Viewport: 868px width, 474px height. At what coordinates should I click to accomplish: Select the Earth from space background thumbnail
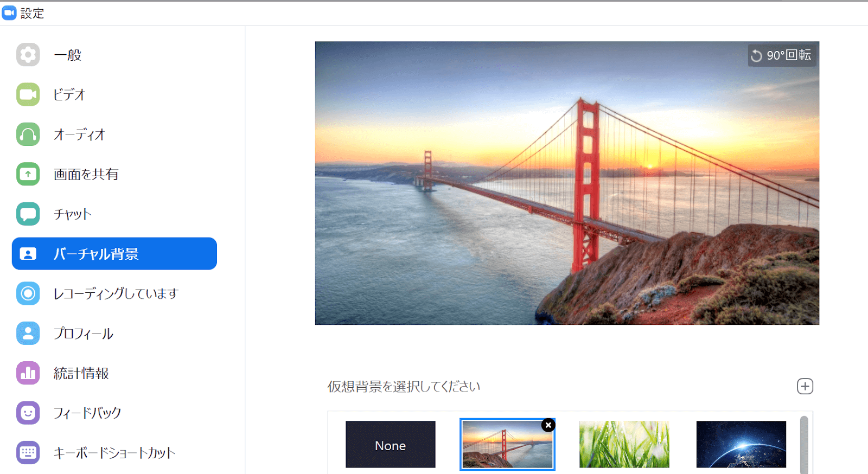pos(741,444)
